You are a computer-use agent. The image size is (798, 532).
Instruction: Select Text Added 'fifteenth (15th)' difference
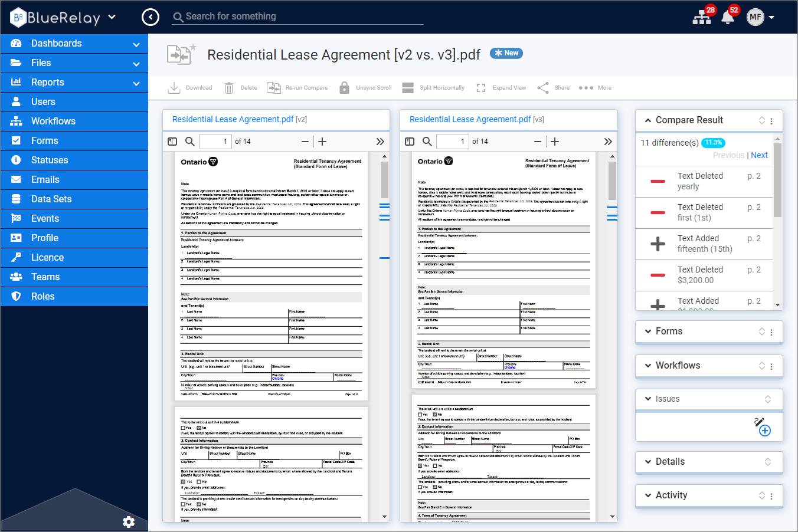tap(704, 244)
